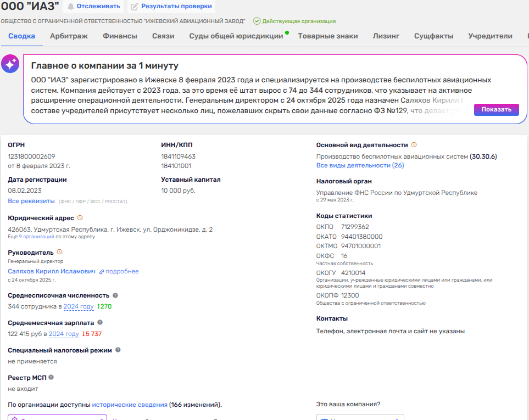Viewport: 529px width, 420px height.
Task: Click the Отслеживать button
Action: (x=94, y=7)
